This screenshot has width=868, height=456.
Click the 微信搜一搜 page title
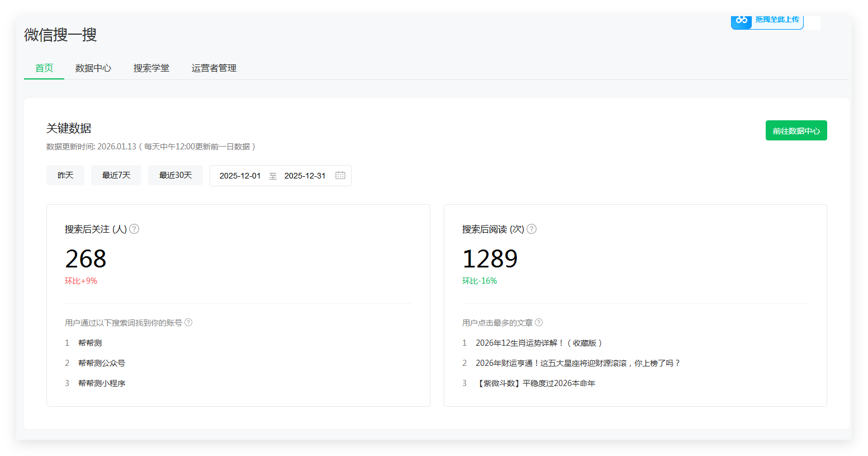pyautogui.click(x=60, y=35)
